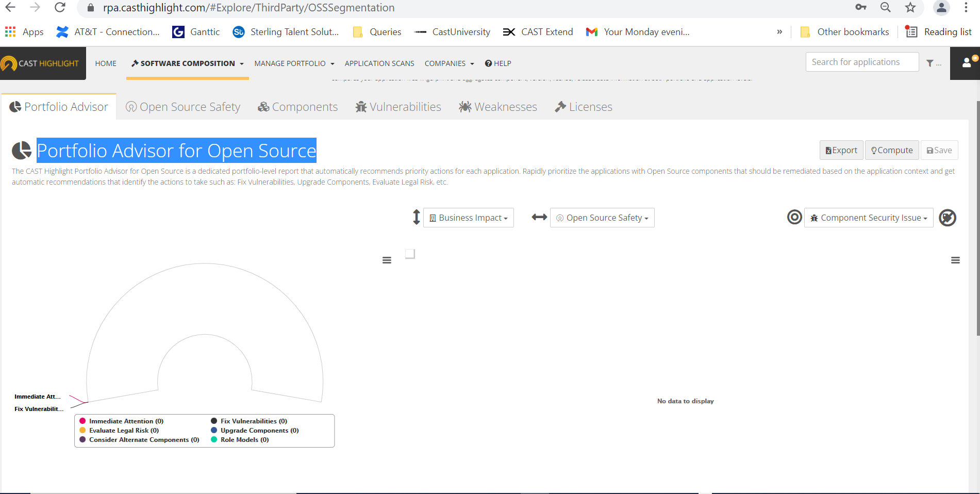The width and height of the screenshot is (980, 494).
Task: Open the right chart hamburger menu
Action: (955, 260)
